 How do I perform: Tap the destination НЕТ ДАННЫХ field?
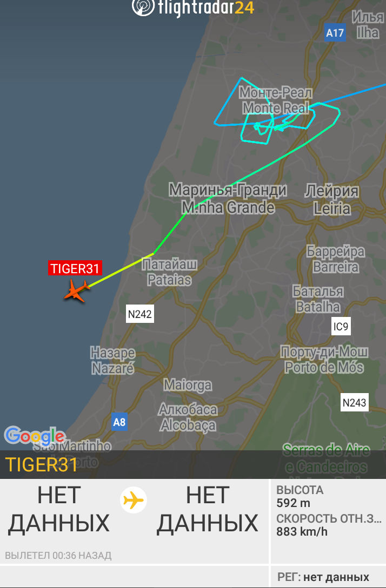(x=207, y=509)
